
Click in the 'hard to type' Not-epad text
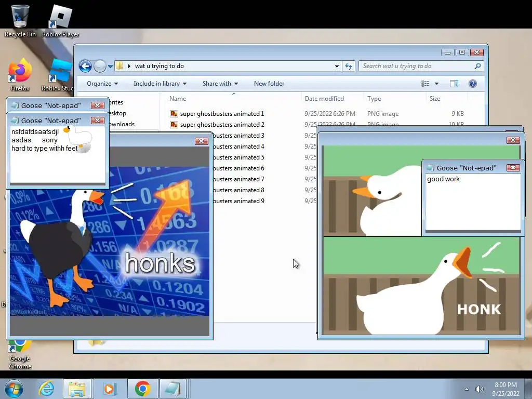44,148
